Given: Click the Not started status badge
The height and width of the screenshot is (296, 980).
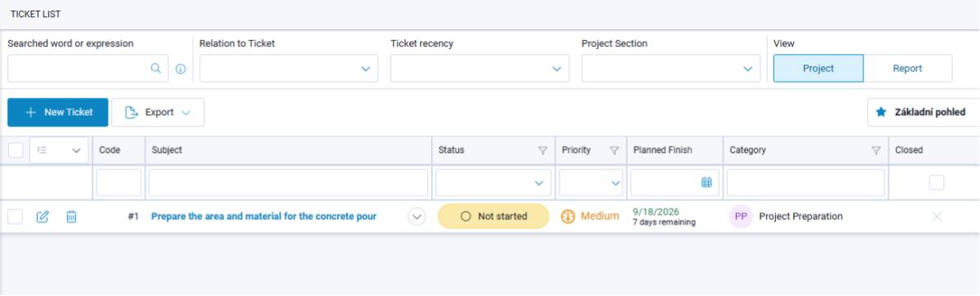Looking at the screenshot, I should (493, 217).
